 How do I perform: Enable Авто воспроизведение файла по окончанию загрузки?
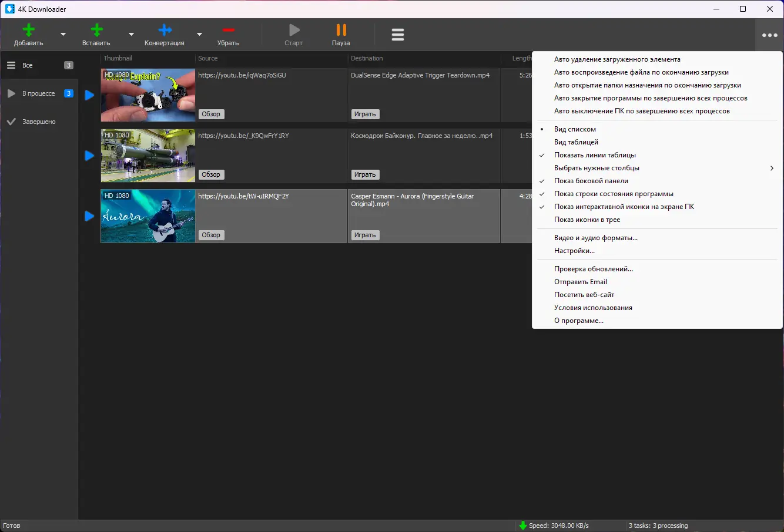(x=657, y=72)
